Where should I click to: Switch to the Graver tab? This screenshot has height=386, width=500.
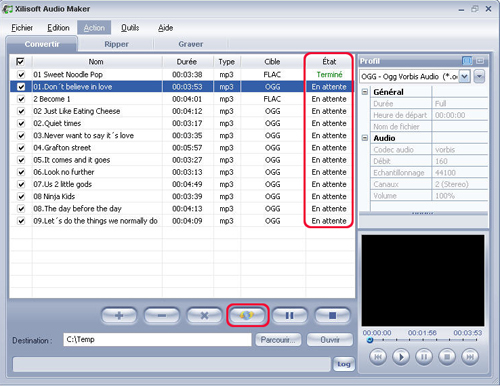(191, 44)
